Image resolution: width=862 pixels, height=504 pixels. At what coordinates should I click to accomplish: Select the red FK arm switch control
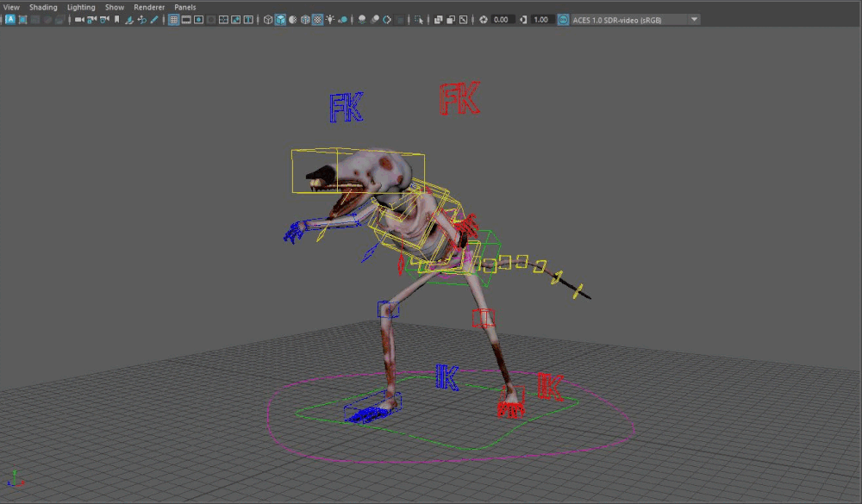click(x=459, y=98)
